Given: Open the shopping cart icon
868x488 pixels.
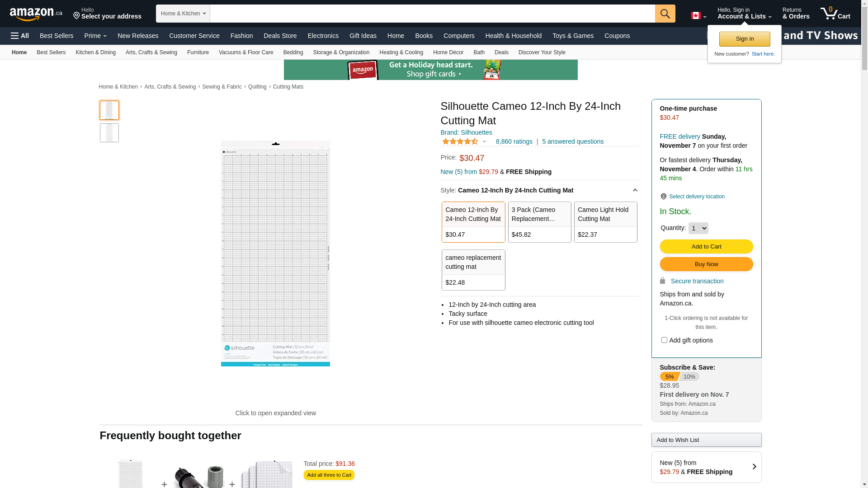Looking at the screenshot, I should 835,14.
